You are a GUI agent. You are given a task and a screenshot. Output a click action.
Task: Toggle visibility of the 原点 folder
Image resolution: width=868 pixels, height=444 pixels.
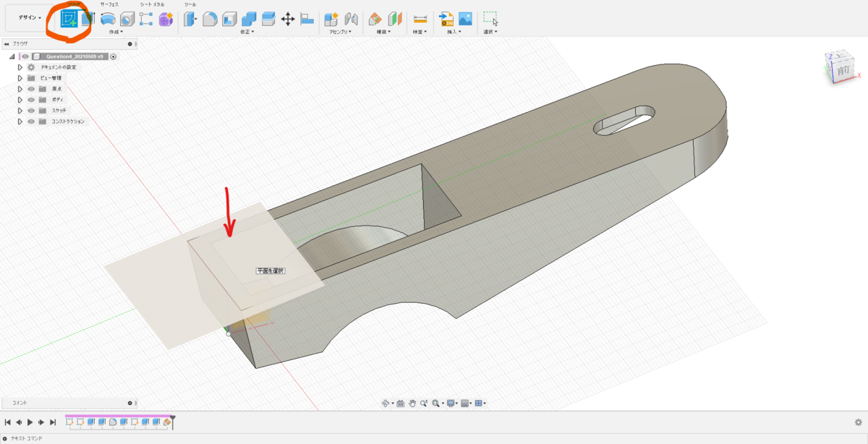click(31, 88)
